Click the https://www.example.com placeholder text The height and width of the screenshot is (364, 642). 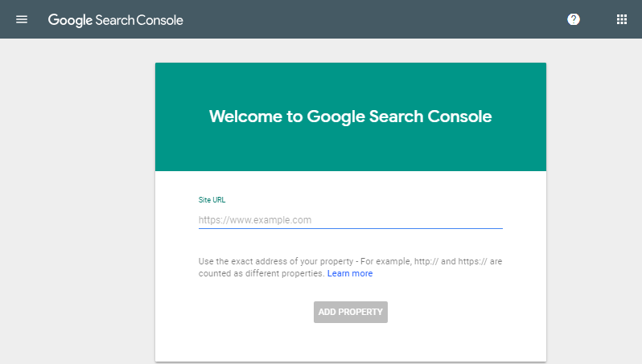pos(255,219)
